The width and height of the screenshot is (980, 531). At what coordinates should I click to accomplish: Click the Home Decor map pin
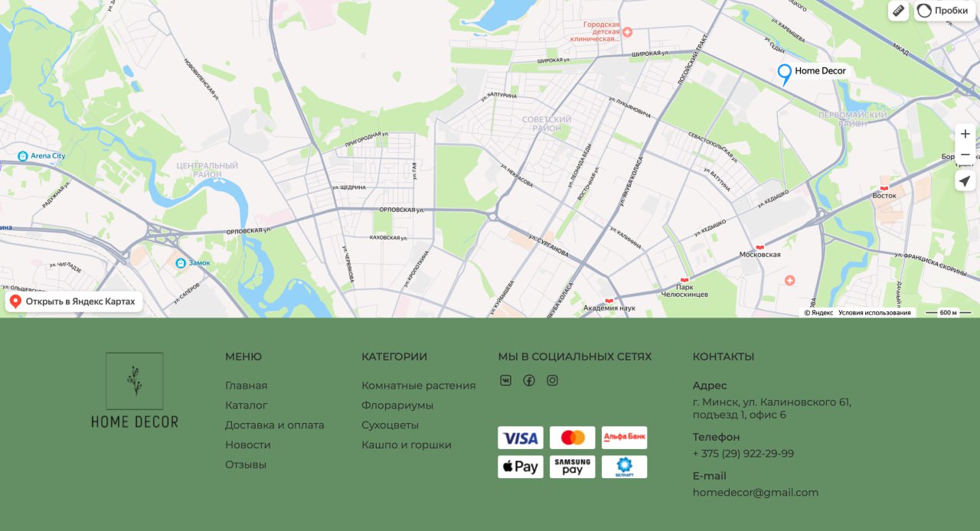[784, 74]
